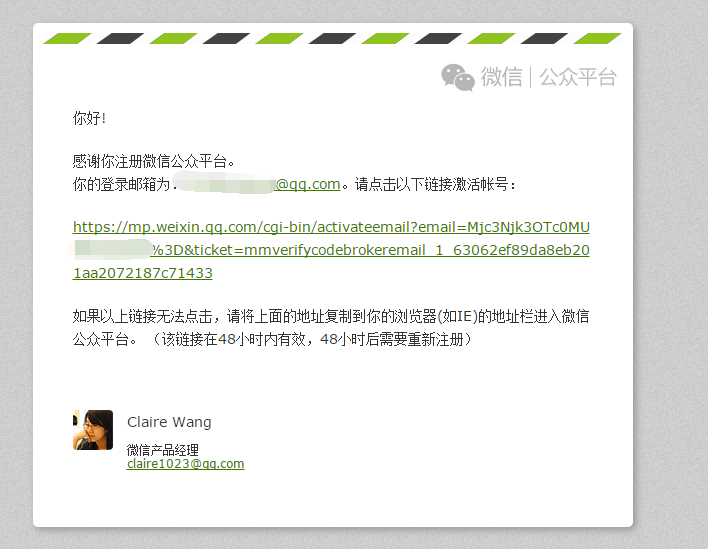
Task: Click the last green stripe at top right
Action: click(x=597, y=38)
